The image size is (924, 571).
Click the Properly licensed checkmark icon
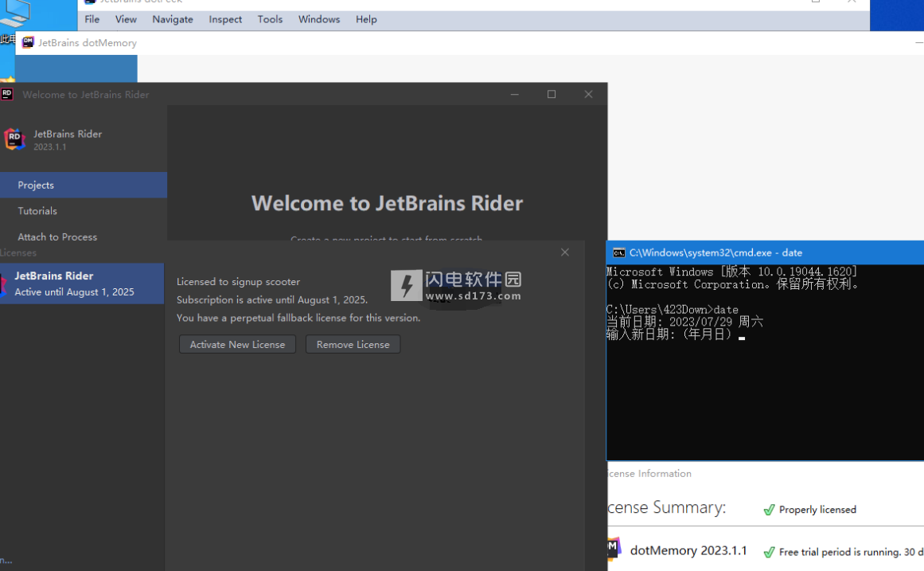pyautogui.click(x=769, y=510)
